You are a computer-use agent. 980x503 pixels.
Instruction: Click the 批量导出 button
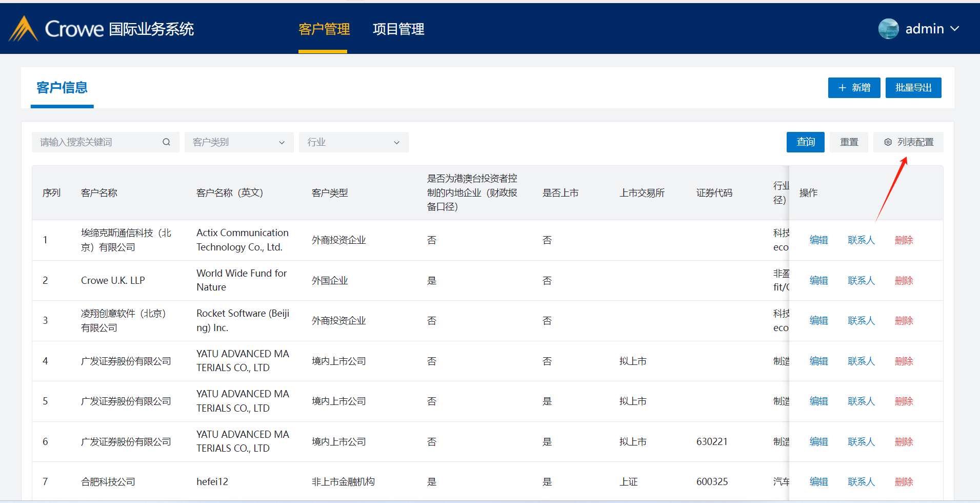913,88
